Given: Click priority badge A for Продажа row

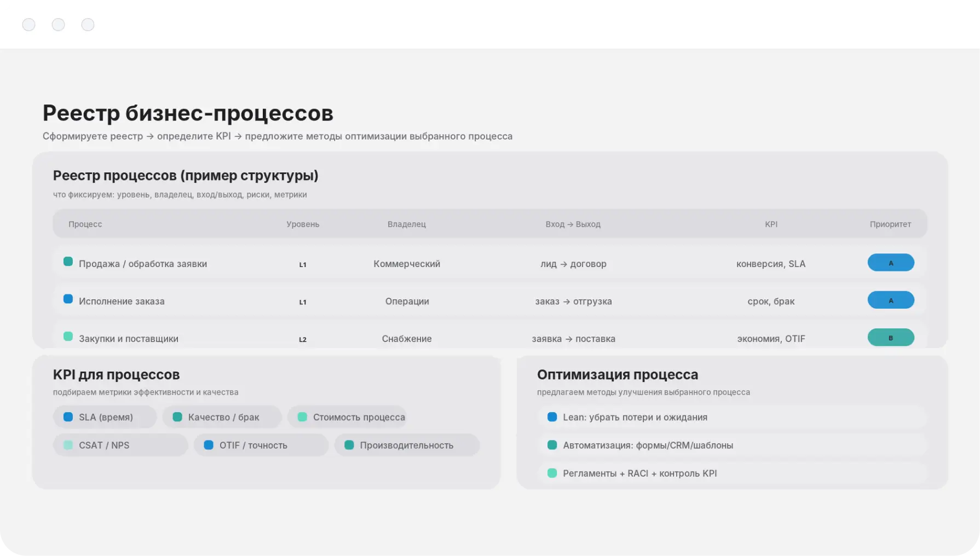Looking at the screenshot, I should click(890, 263).
